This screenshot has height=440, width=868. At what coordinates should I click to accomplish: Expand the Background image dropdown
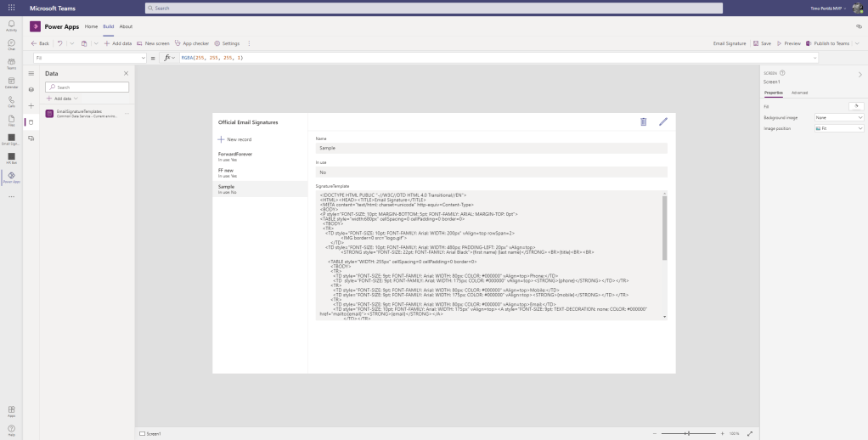[x=838, y=117]
